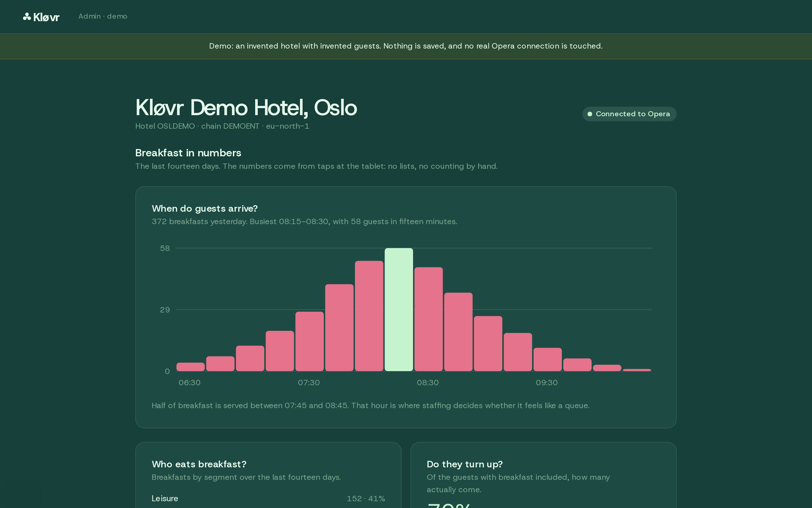The height and width of the screenshot is (508, 812).
Task: Click the bar above the 08:30 label
Action: (429, 319)
